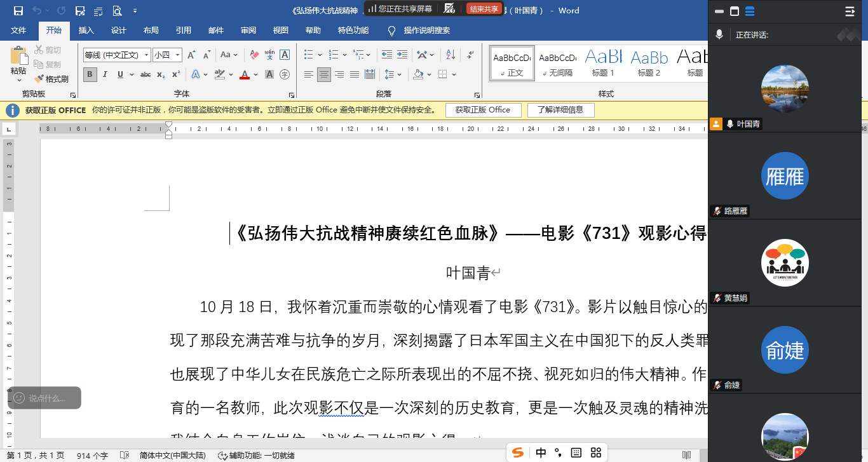Image resolution: width=868 pixels, height=462 pixels.
Task: Open the font name dropdown
Action: (146, 55)
